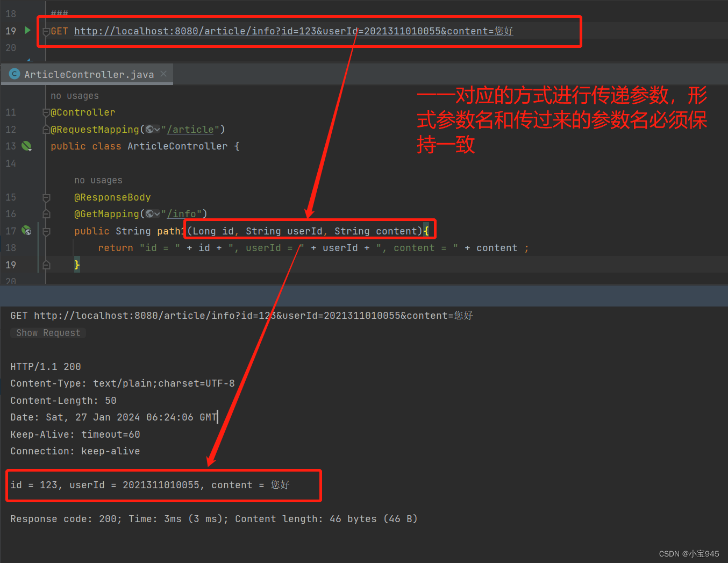Screen dimensions: 728x563
Task: Click the GET request line in response panel
Action: tap(241, 316)
